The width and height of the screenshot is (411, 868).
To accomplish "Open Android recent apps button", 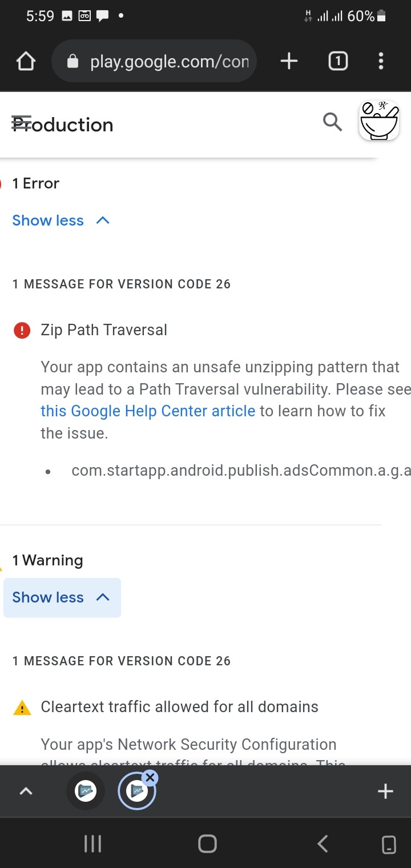I will pyautogui.click(x=92, y=843).
